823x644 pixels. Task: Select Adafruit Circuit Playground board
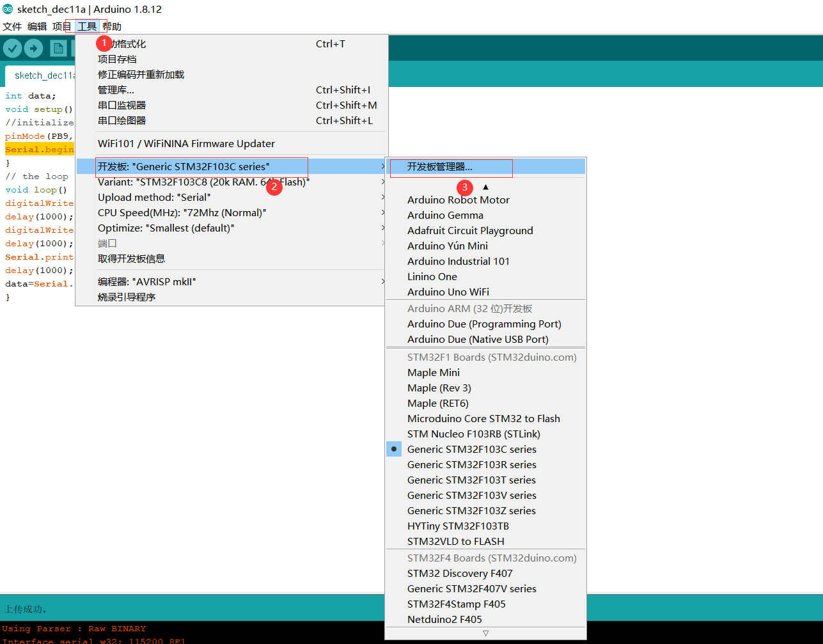click(486, 230)
